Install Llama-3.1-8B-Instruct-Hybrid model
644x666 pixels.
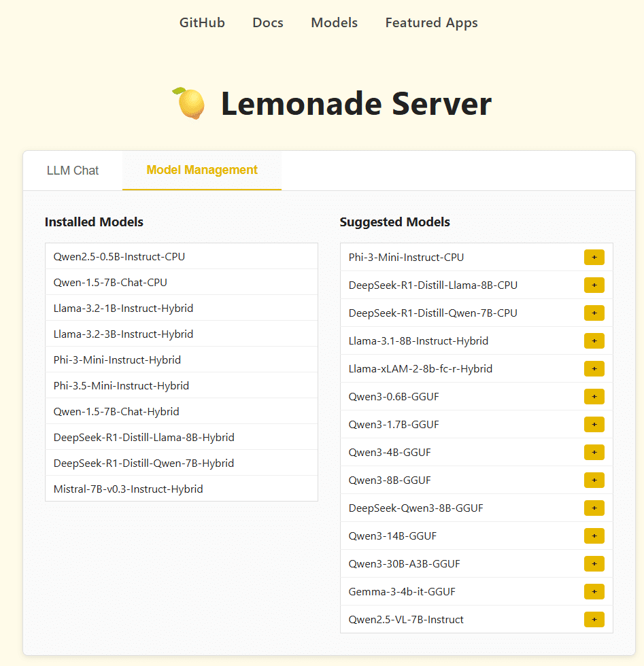click(594, 340)
